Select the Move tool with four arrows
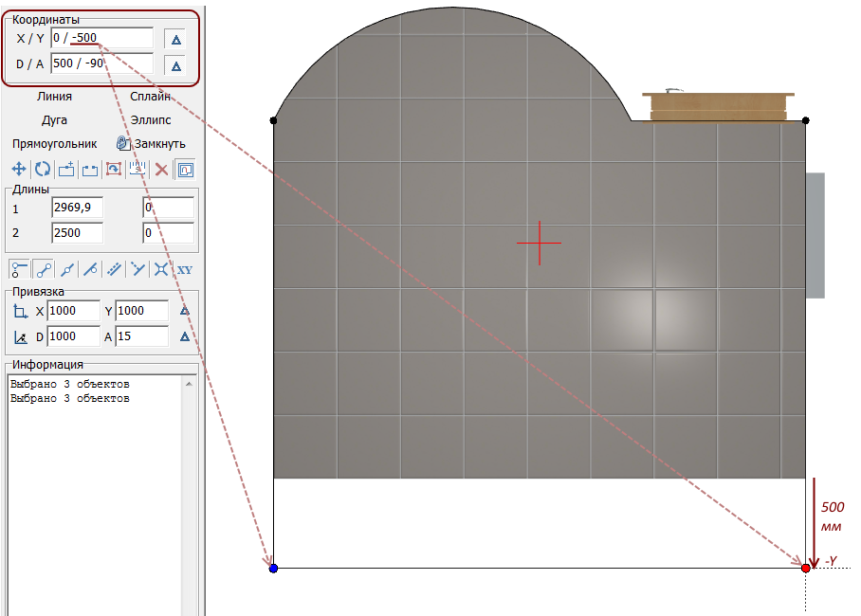Screen dimensions: 861x616 point(18,170)
